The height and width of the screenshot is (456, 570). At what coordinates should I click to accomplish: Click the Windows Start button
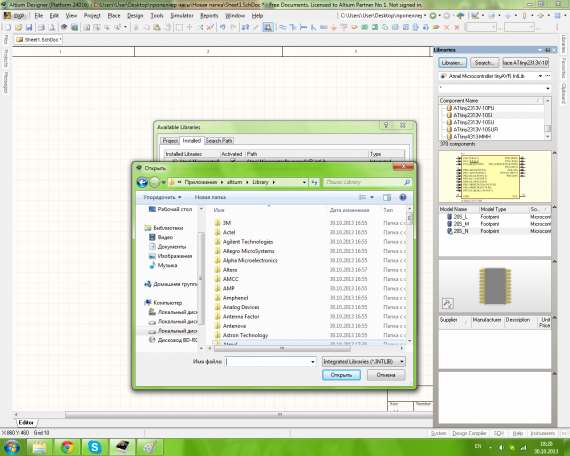coord(12,447)
